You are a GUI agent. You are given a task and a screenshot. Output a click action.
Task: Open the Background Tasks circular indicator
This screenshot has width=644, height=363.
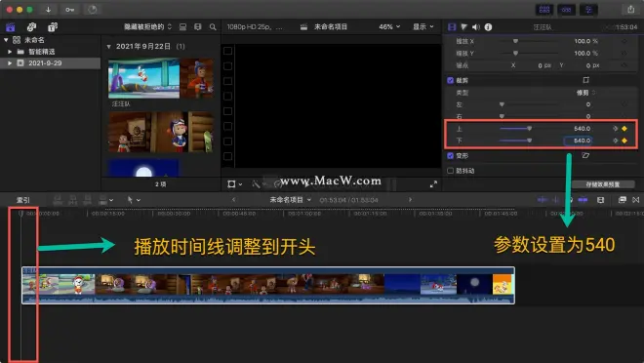point(92,9)
